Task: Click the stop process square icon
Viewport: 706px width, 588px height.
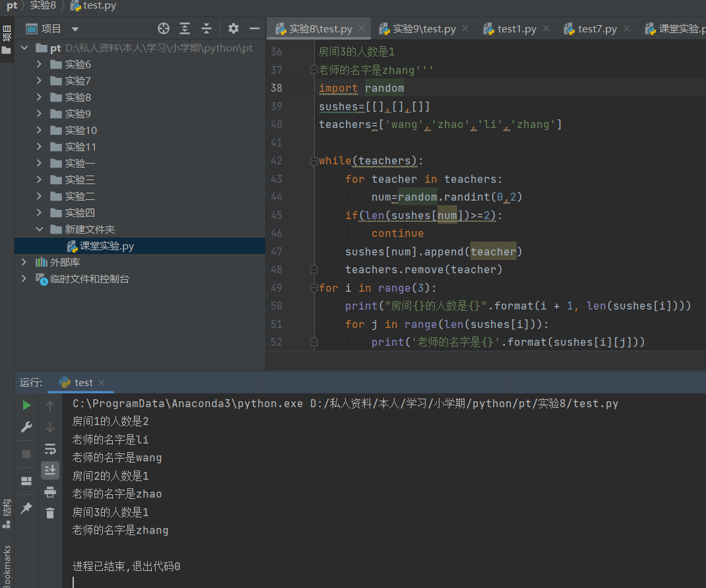Action: [26, 454]
